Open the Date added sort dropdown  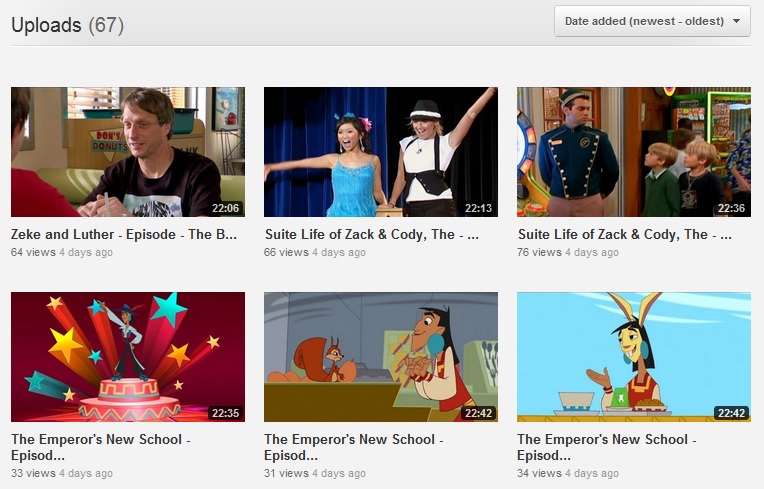point(652,21)
